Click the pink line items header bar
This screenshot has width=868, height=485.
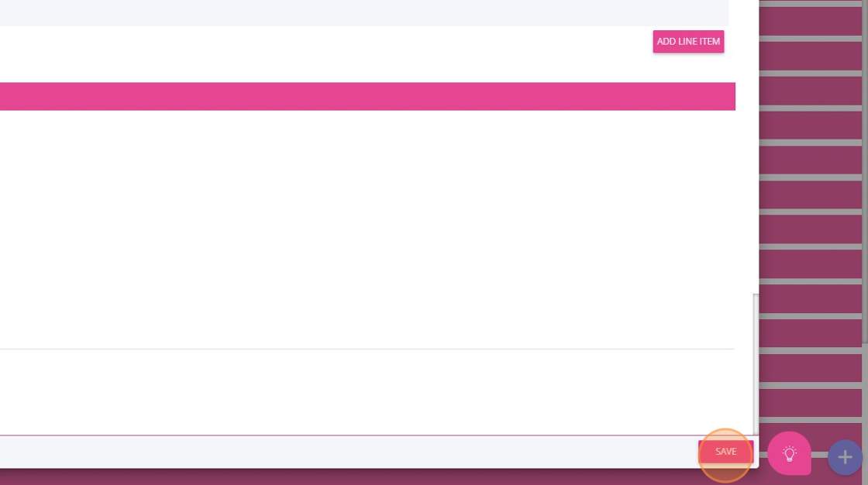(x=367, y=96)
